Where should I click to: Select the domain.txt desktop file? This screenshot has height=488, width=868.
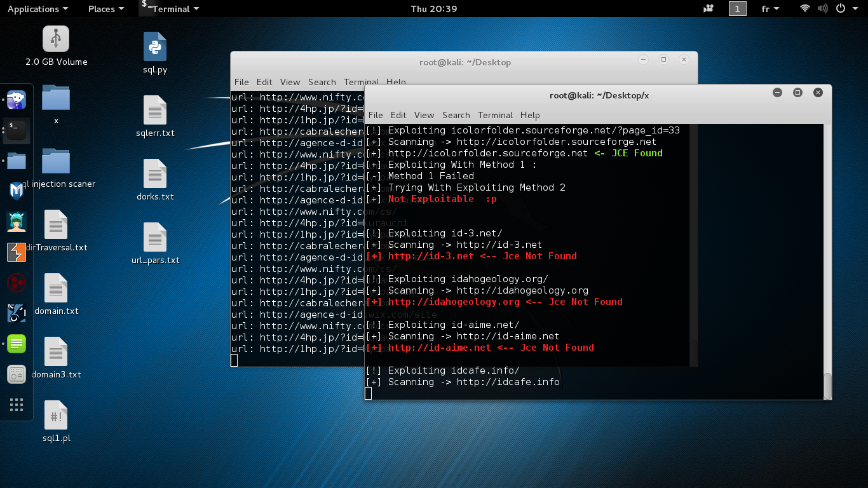click(56, 294)
